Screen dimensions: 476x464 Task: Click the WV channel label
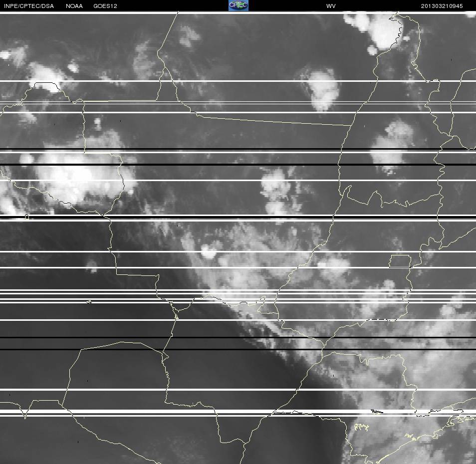click(331, 6)
